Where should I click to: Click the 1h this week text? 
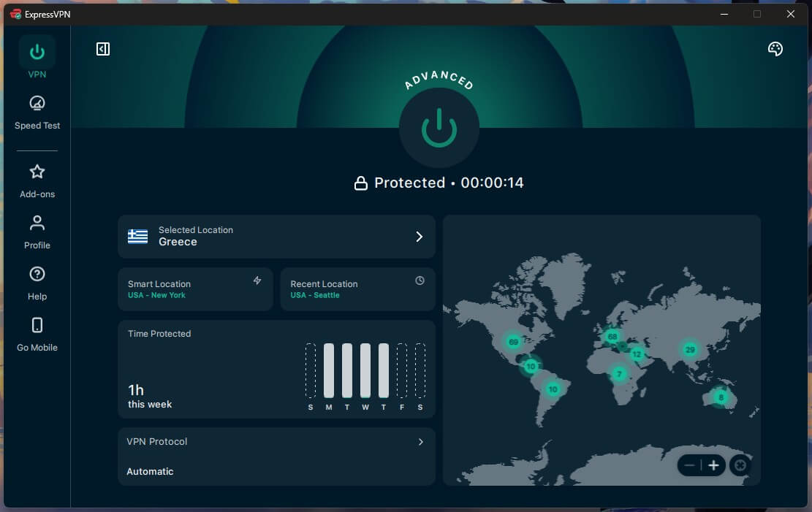(150, 397)
